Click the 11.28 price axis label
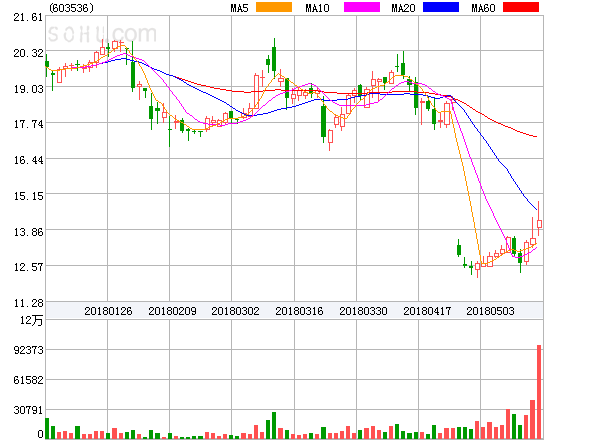Viewport: 600px width, 440px height. pos(28,303)
